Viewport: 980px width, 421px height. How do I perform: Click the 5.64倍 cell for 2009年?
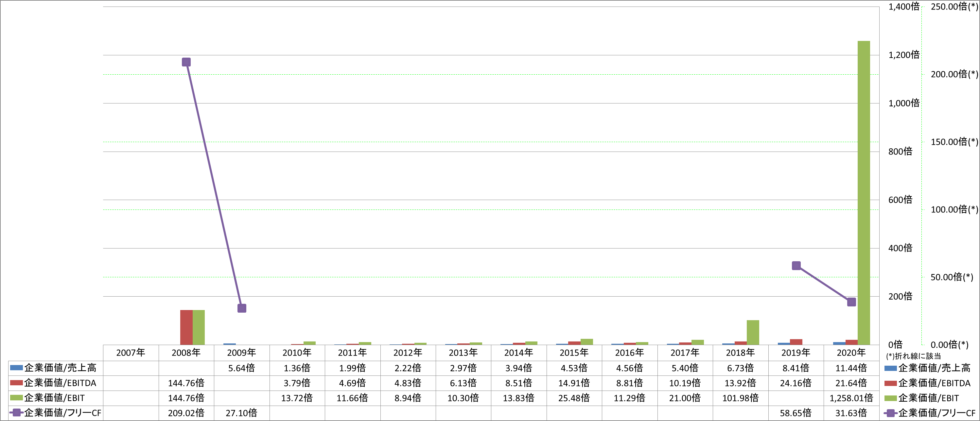(242, 368)
